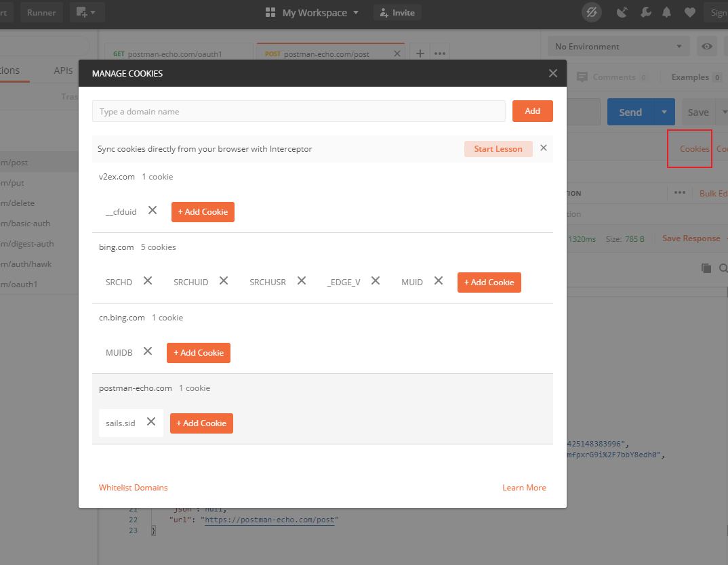728x565 pixels.
Task: Select the _EDGE_V cookie name
Action: (x=344, y=282)
